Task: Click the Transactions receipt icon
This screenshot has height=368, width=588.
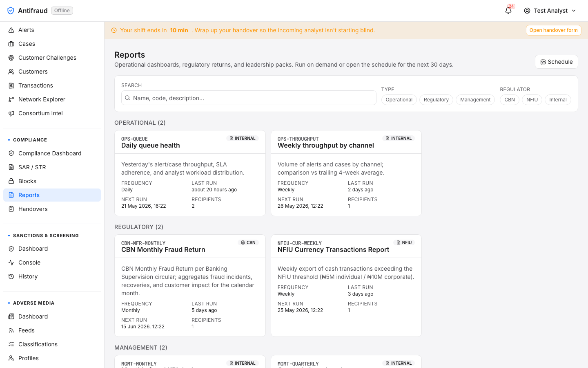Action: coord(11,85)
